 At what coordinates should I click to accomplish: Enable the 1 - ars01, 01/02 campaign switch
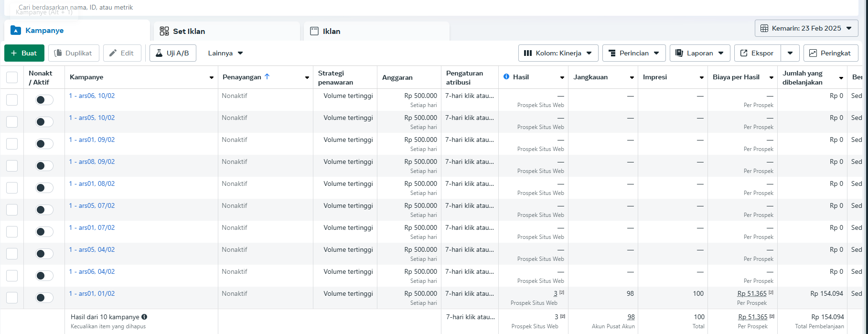click(x=44, y=298)
